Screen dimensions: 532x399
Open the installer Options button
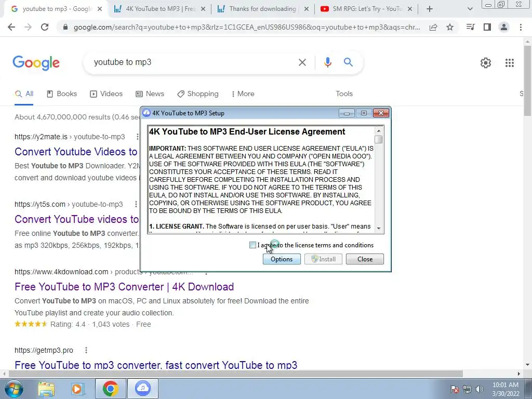[x=282, y=259]
